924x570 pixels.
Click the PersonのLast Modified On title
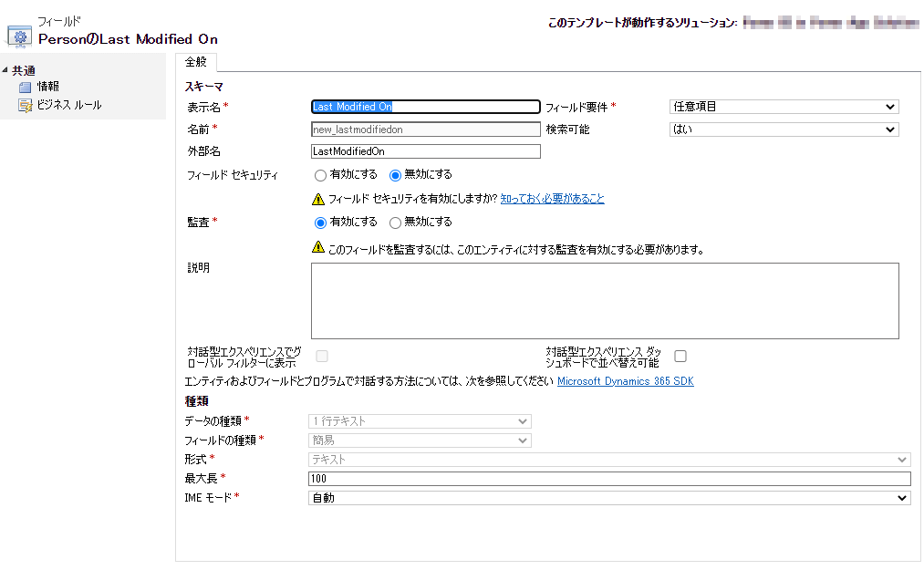point(128,39)
